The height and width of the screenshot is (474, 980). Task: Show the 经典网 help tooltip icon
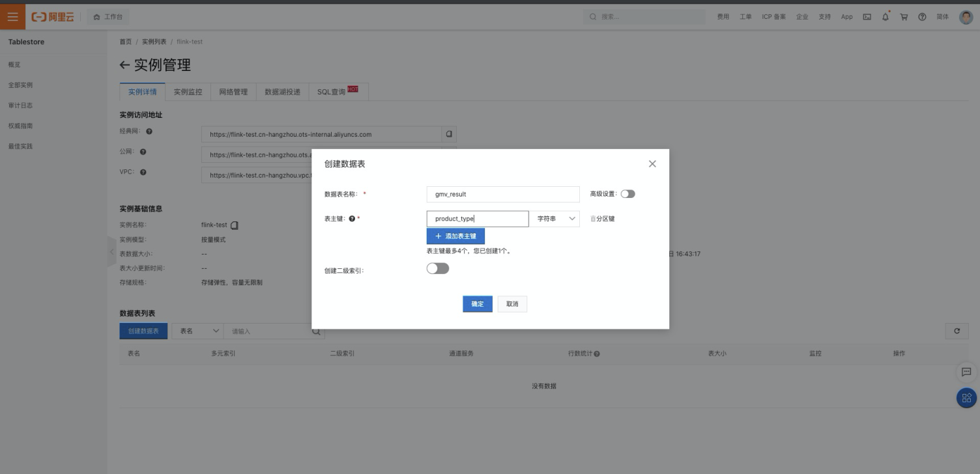click(x=149, y=132)
